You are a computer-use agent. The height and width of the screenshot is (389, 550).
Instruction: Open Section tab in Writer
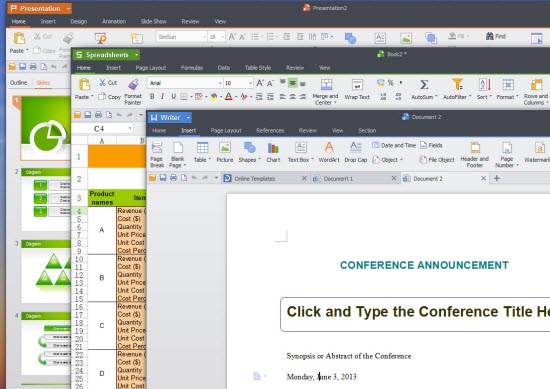point(367,130)
